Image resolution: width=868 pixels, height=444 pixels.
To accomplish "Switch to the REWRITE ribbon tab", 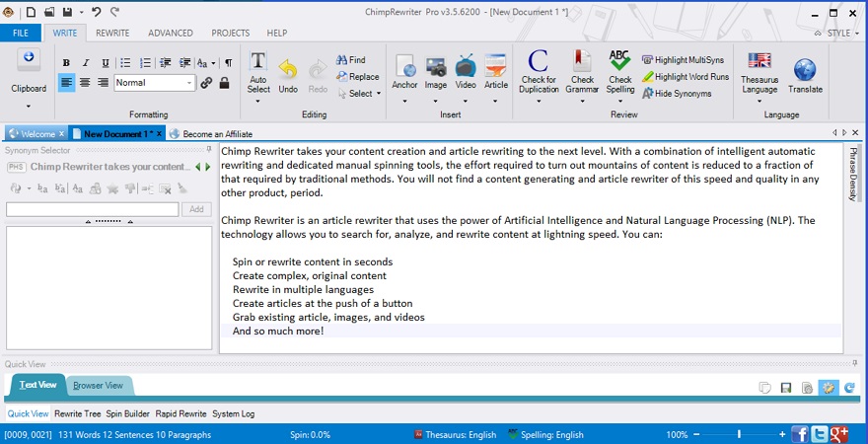I will coord(112,33).
